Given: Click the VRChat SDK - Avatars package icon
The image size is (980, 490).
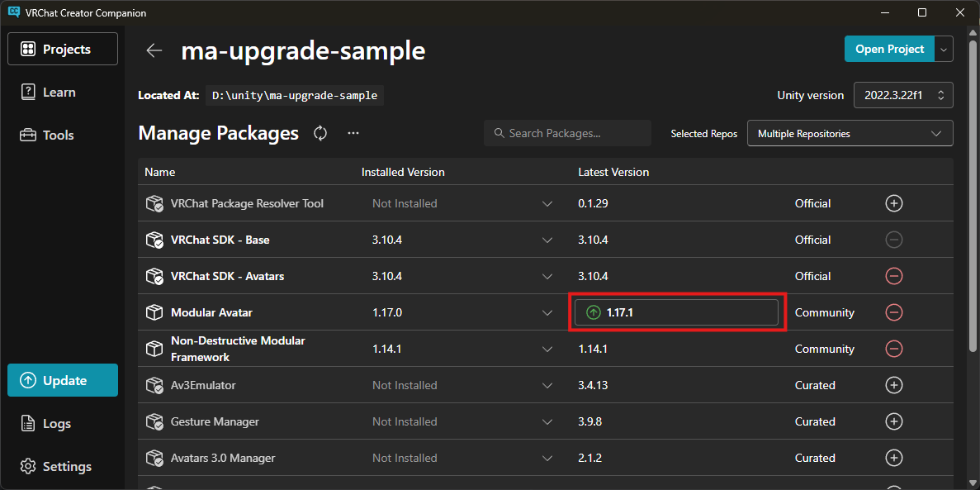Looking at the screenshot, I should pyautogui.click(x=154, y=276).
